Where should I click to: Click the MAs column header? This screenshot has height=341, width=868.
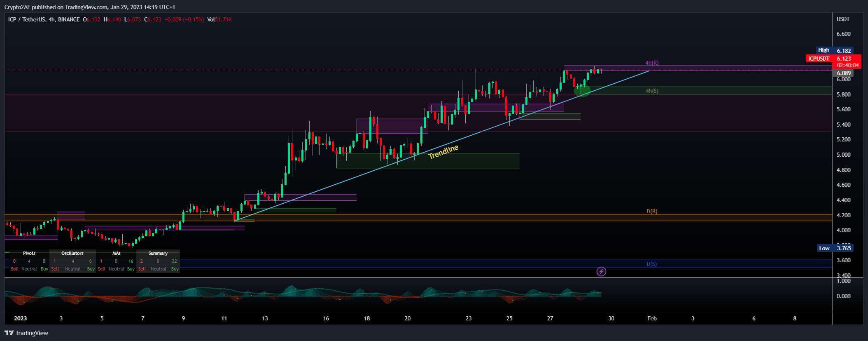tap(117, 253)
